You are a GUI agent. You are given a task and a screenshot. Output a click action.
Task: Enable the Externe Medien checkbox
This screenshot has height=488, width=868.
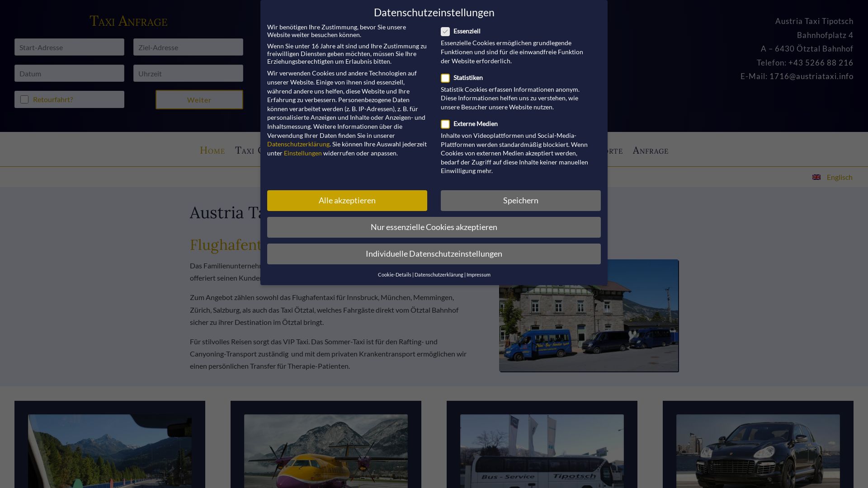click(445, 124)
